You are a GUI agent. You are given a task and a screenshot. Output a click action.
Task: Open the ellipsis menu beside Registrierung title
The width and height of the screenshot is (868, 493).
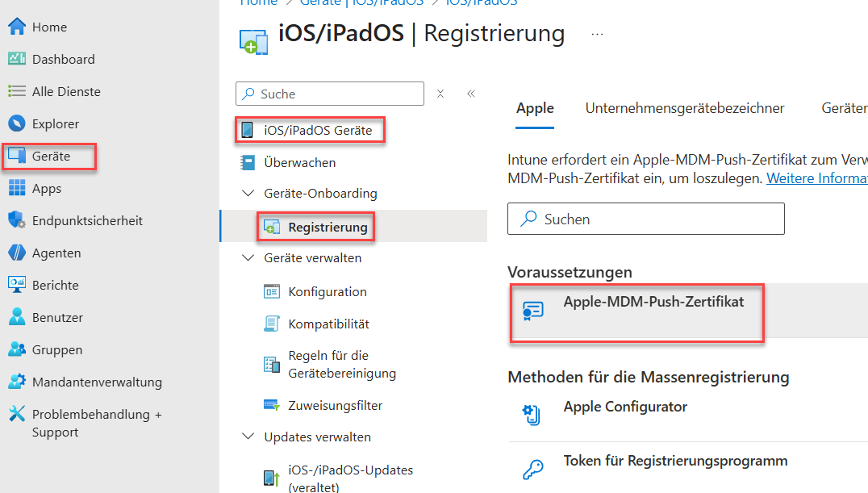[x=597, y=35]
